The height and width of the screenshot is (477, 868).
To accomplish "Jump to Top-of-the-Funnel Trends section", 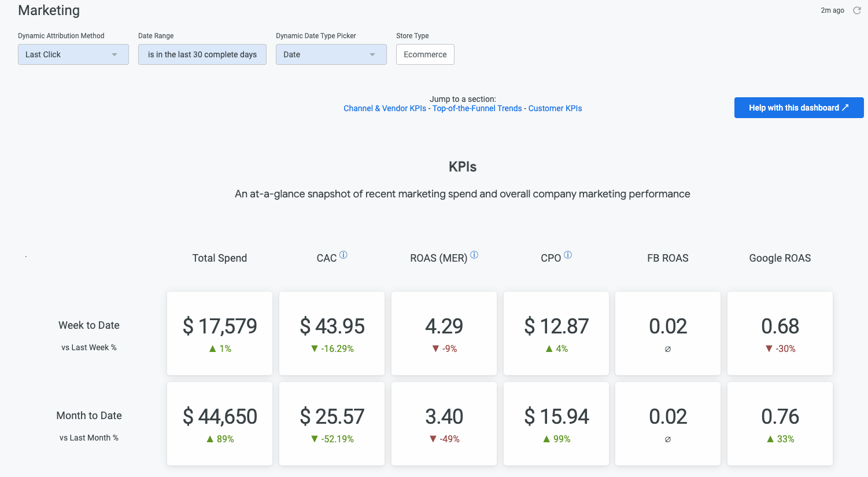I will 477,108.
